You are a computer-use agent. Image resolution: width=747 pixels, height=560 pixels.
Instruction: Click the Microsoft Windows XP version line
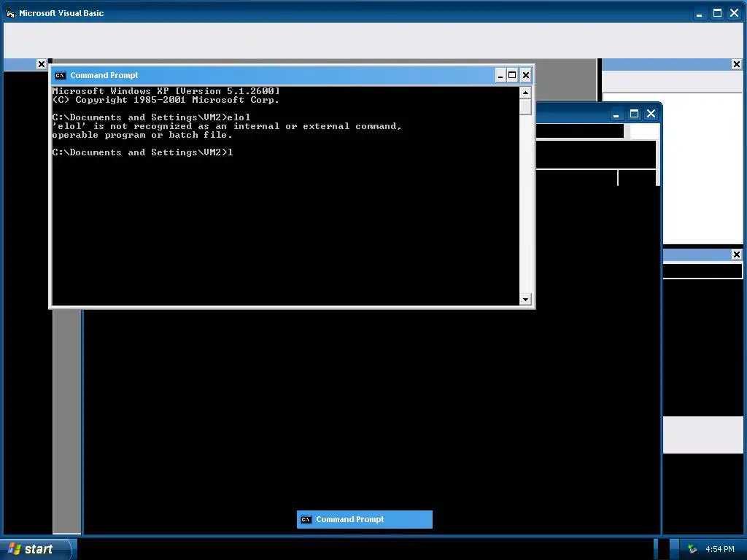[166, 91]
